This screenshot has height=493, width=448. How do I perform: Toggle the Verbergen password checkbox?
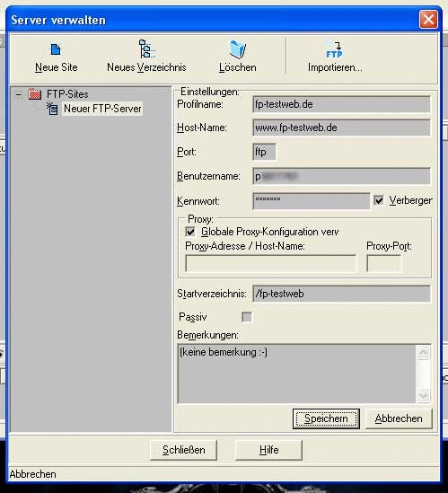(379, 200)
